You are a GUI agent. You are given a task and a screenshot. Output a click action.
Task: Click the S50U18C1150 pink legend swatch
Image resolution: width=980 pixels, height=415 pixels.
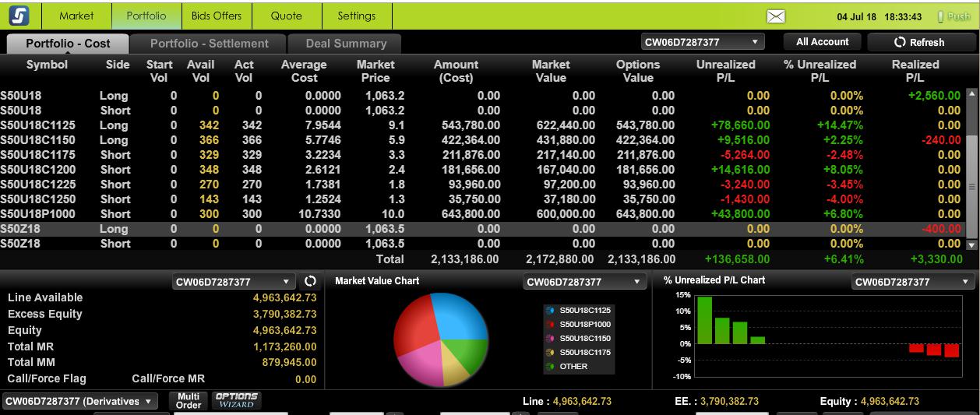[550, 338]
